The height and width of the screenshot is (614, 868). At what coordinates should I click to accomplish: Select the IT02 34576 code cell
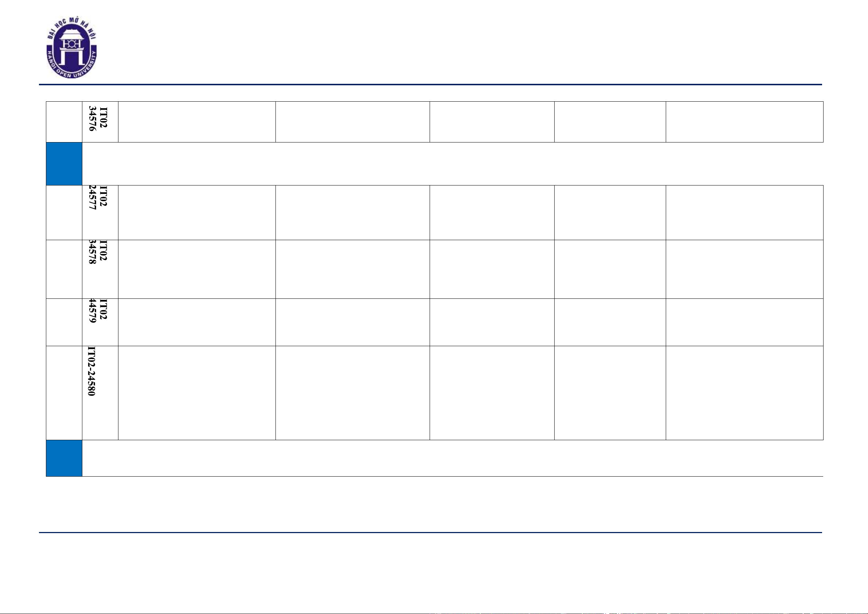tap(100, 122)
